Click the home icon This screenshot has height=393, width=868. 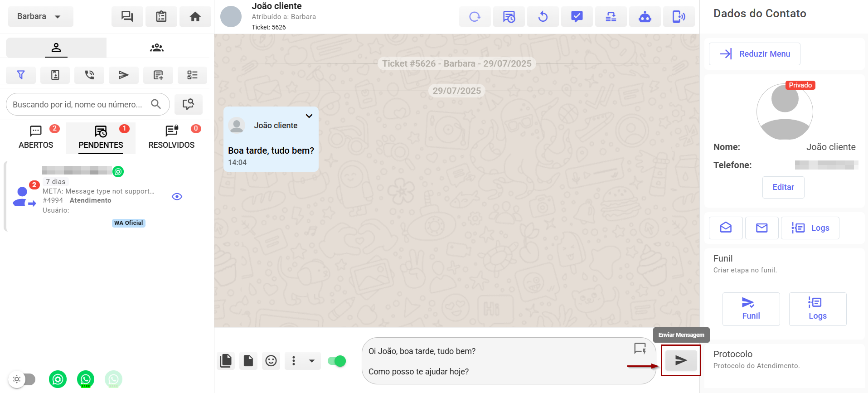click(x=195, y=17)
